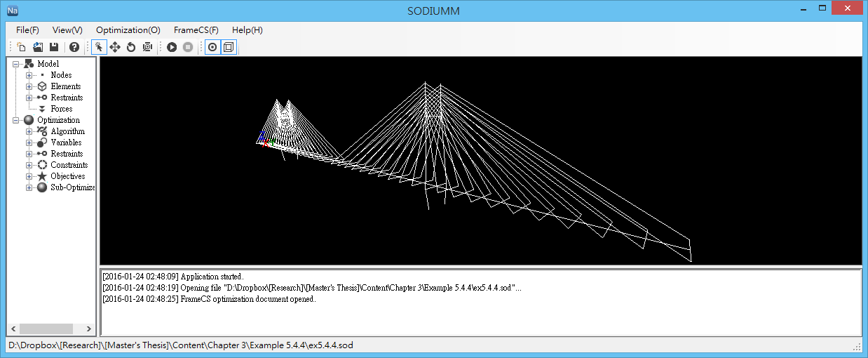Start optimization with the play button
This screenshot has width=868, height=358.
(x=172, y=47)
